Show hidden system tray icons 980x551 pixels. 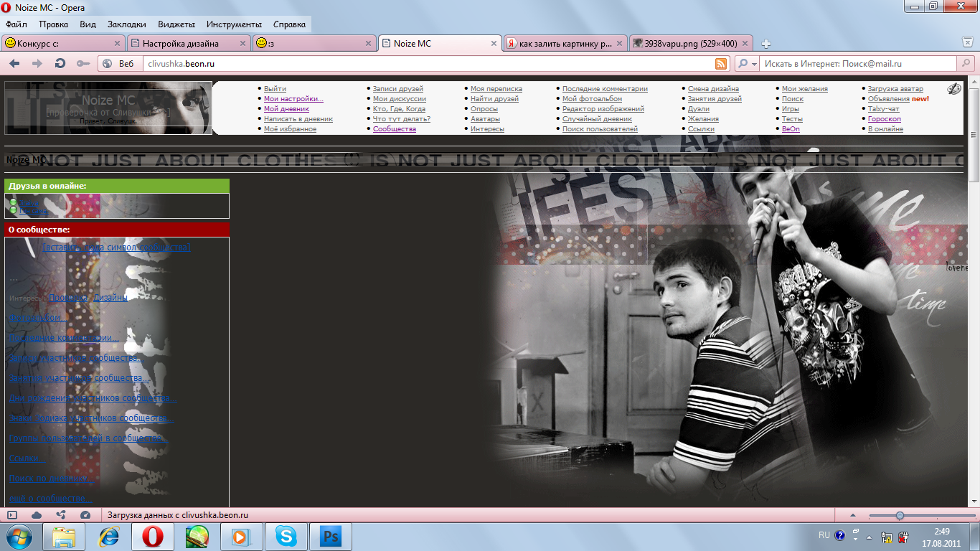click(869, 537)
